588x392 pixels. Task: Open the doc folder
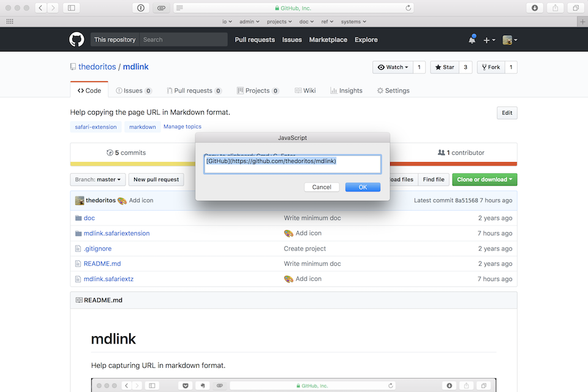89,218
